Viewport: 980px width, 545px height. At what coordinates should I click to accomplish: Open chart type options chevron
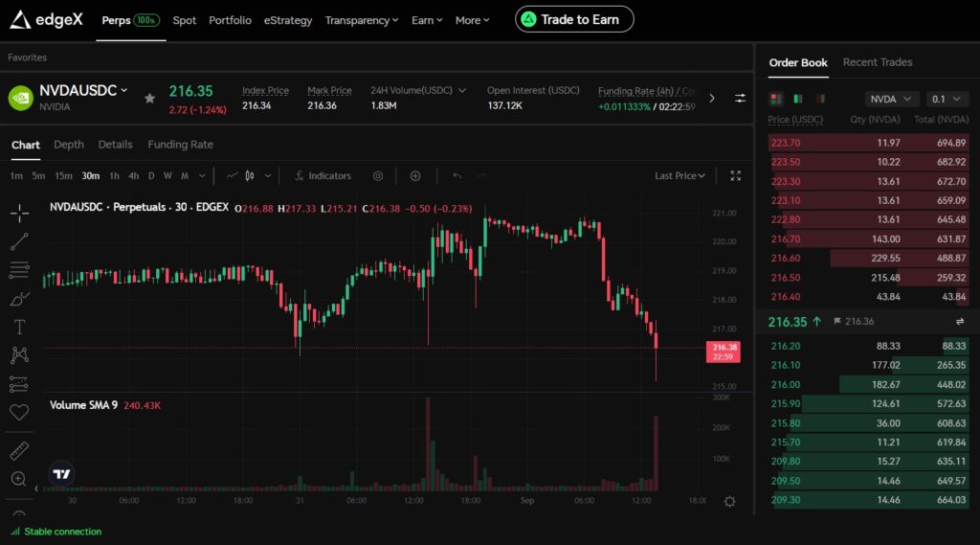click(268, 176)
